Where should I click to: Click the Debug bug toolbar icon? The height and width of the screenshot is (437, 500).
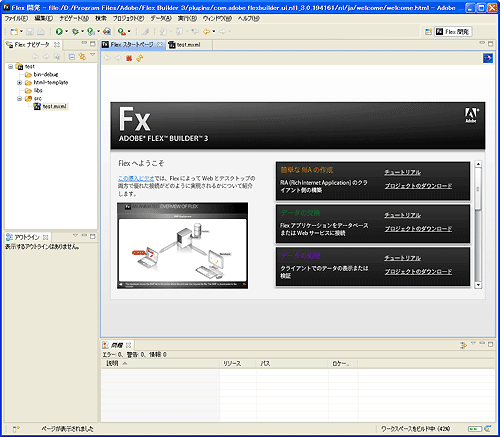pos(75,32)
